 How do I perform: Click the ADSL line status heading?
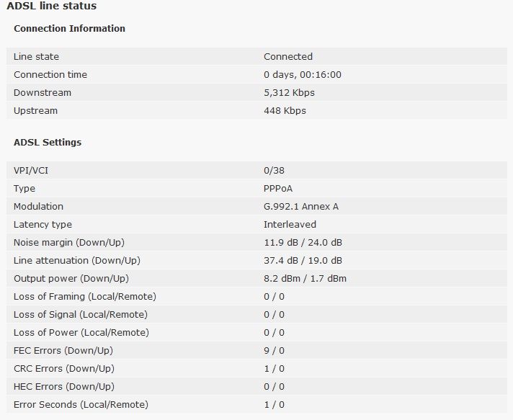pyautogui.click(x=51, y=6)
